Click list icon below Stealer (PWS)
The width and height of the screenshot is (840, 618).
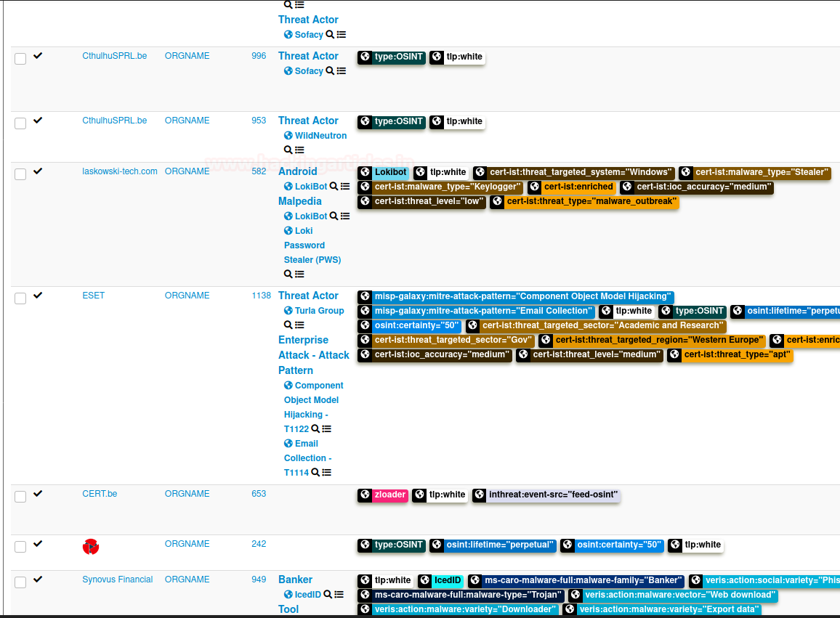pyautogui.click(x=299, y=275)
